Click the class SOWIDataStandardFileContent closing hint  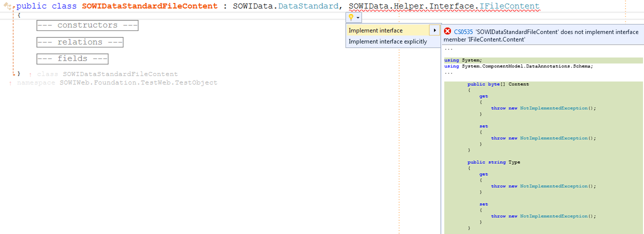(107, 74)
